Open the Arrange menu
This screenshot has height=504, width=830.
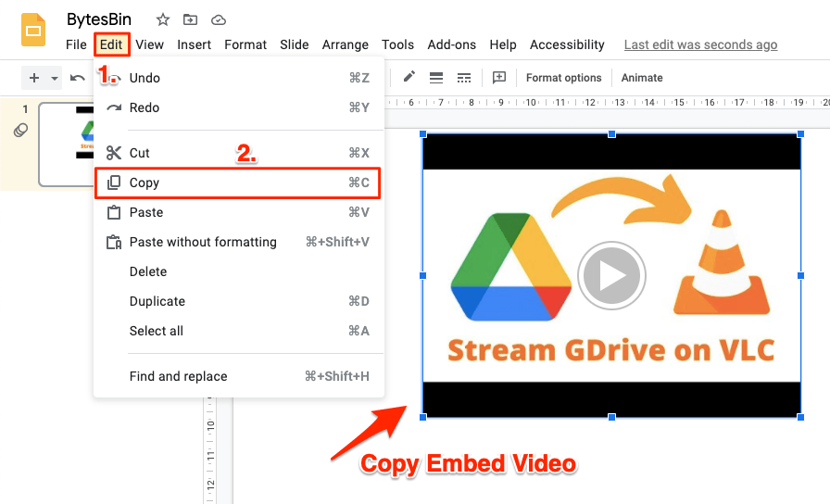[346, 45]
